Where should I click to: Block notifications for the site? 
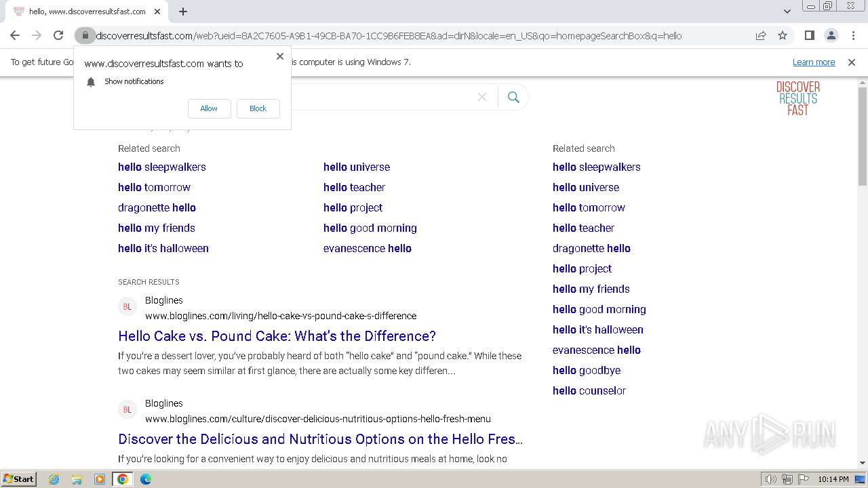[258, 108]
